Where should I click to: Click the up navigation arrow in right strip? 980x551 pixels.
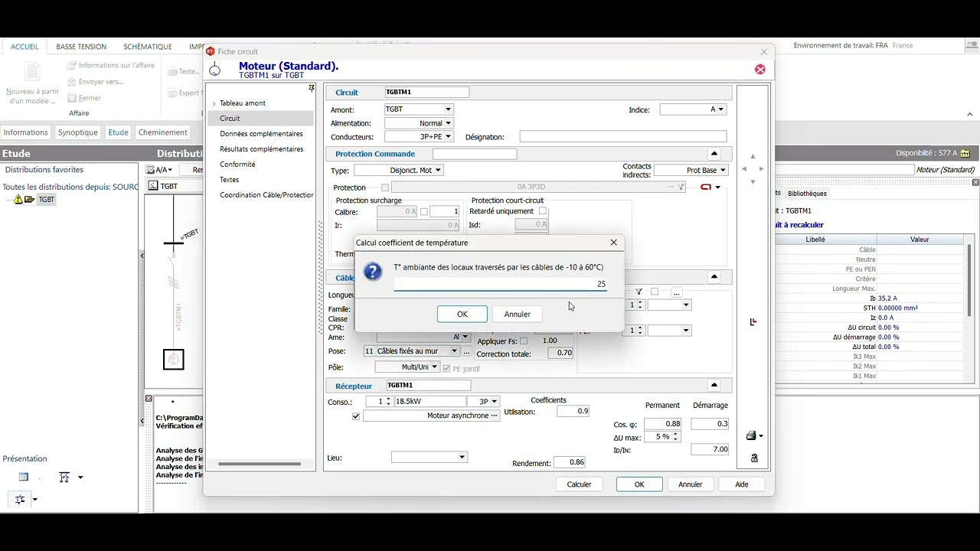coord(753,156)
